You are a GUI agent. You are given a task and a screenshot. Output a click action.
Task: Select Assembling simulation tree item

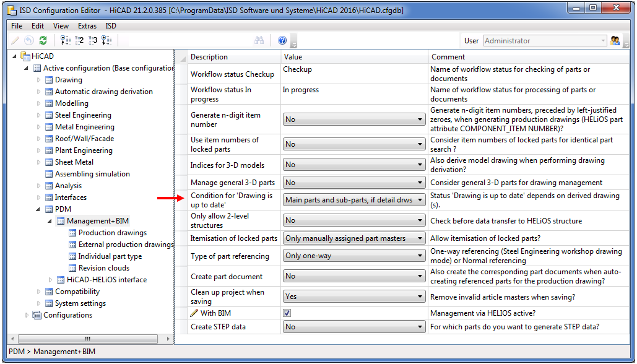(93, 175)
